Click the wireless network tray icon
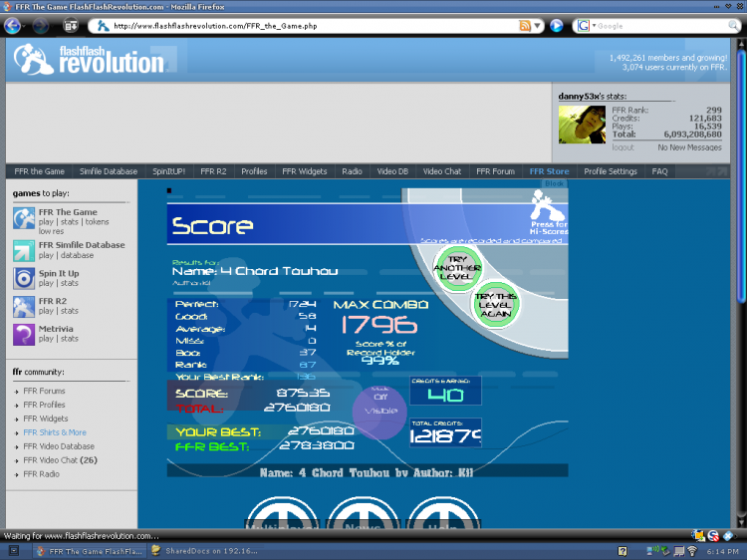The image size is (747, 560). pos(692,551)
